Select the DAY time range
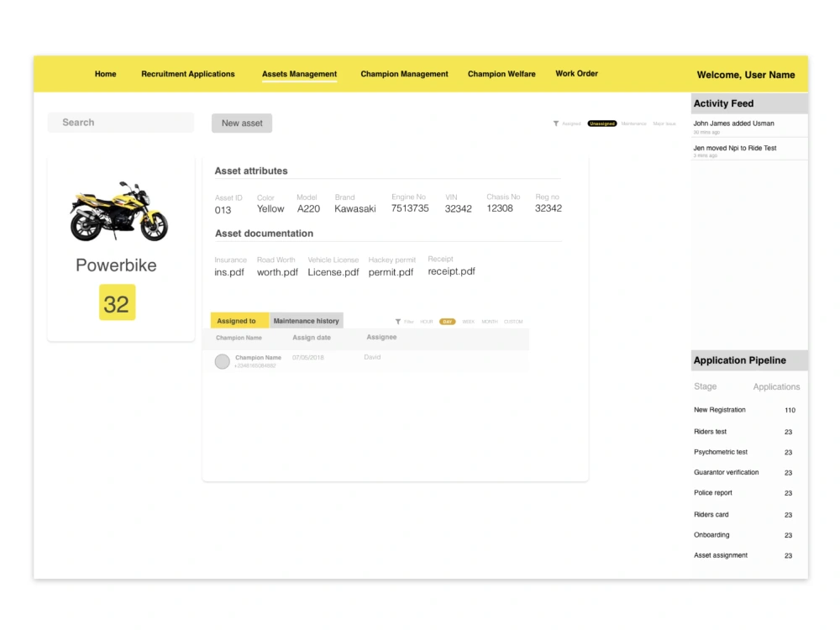 click(x=448, y=322)
